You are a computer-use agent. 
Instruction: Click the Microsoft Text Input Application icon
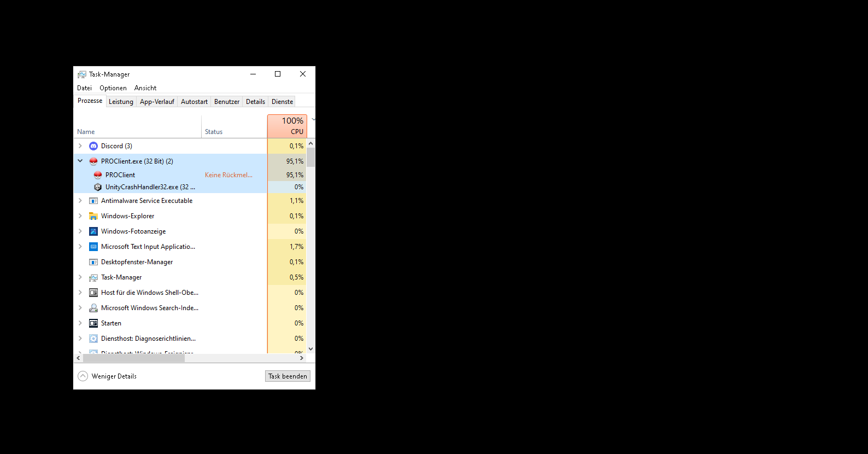pos(93,247)
